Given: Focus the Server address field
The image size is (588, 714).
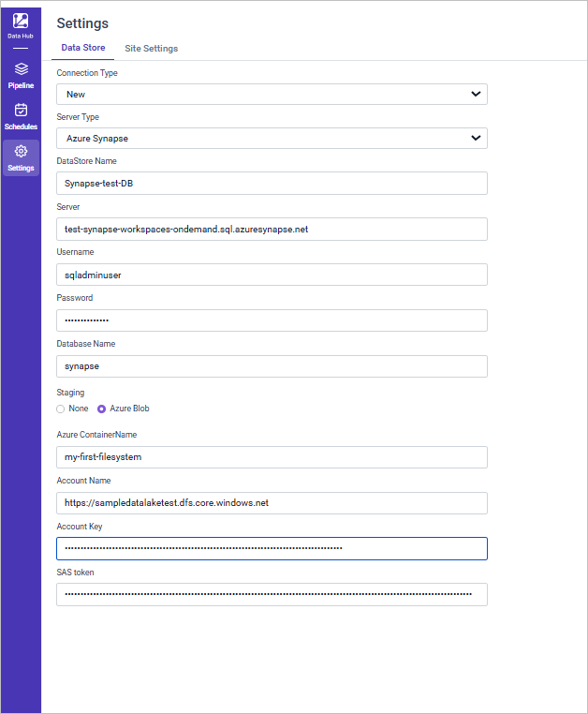Looking at the screenshot, I should [x=272, y=229].
